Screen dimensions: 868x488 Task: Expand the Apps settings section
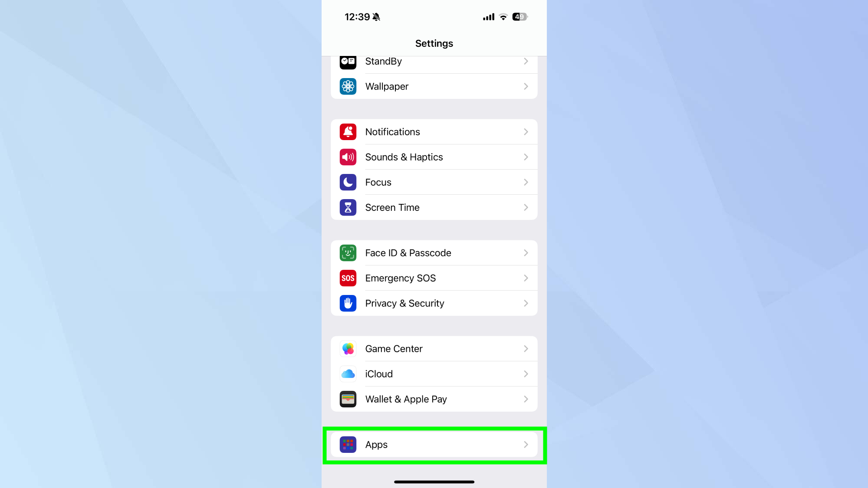[434, 445]
